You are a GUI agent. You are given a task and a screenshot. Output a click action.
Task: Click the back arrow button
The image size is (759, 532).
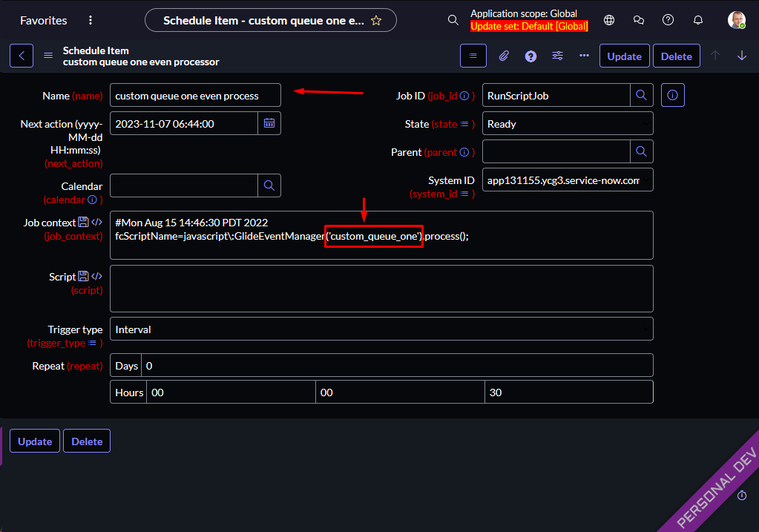coord(22,56)
